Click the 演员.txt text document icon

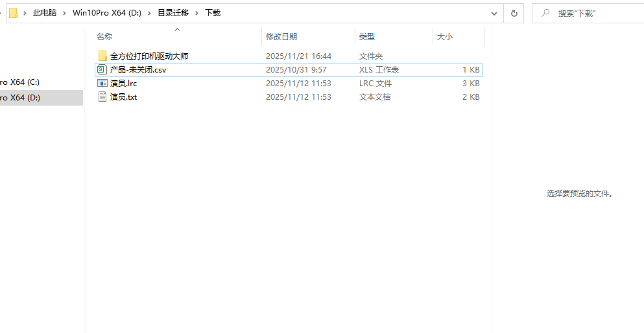pos(102,97)
